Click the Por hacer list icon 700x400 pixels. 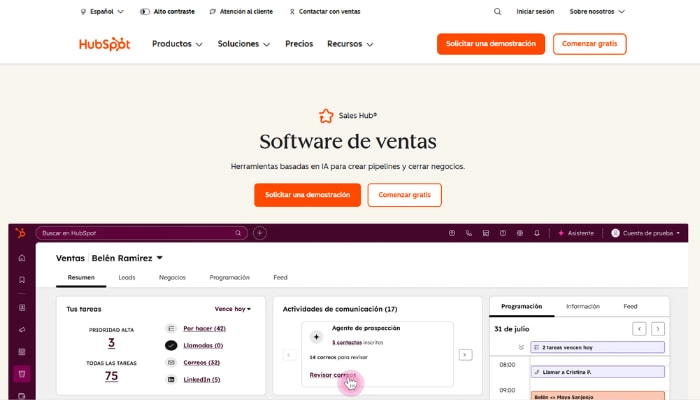tap(171, 329)
